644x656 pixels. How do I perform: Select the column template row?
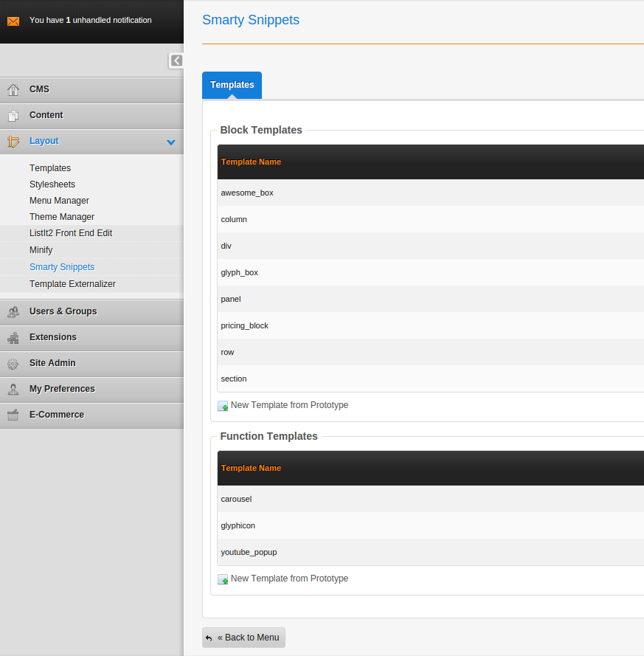pos(431,219)
